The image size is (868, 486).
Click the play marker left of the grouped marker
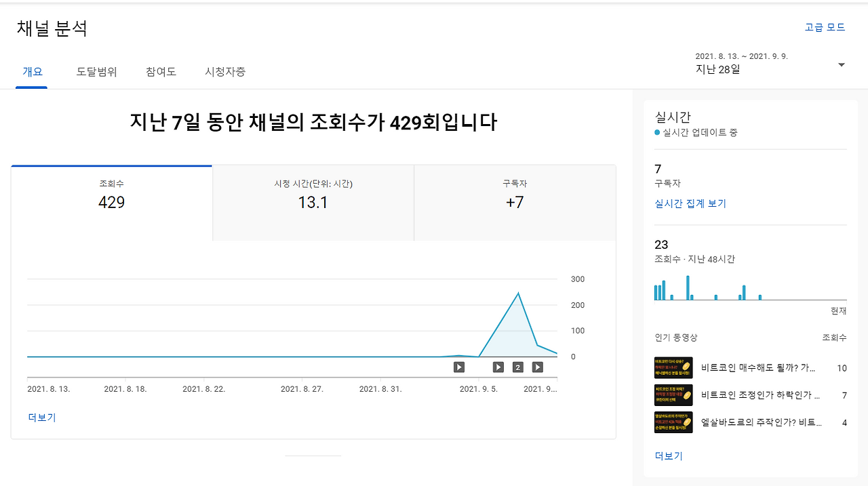[498, 367]
